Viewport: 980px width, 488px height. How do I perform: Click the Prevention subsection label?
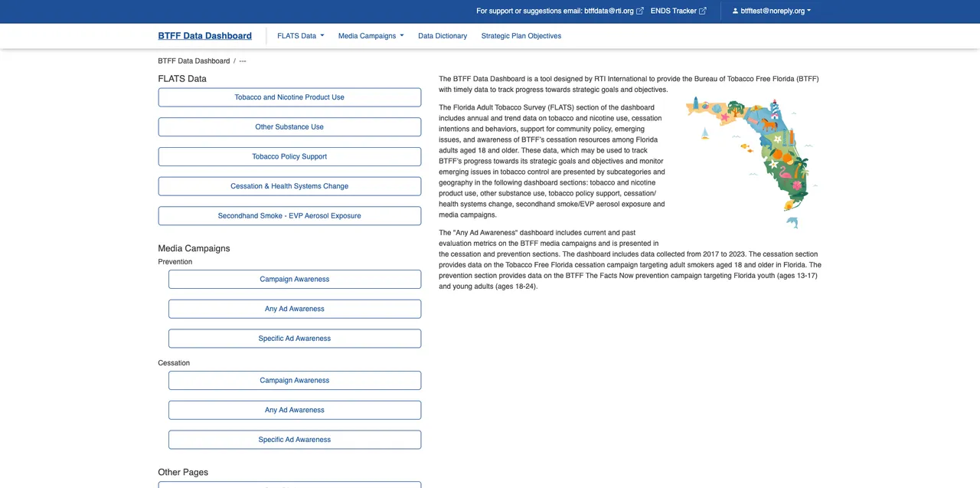pyautogui.click(x=175, y=262)
